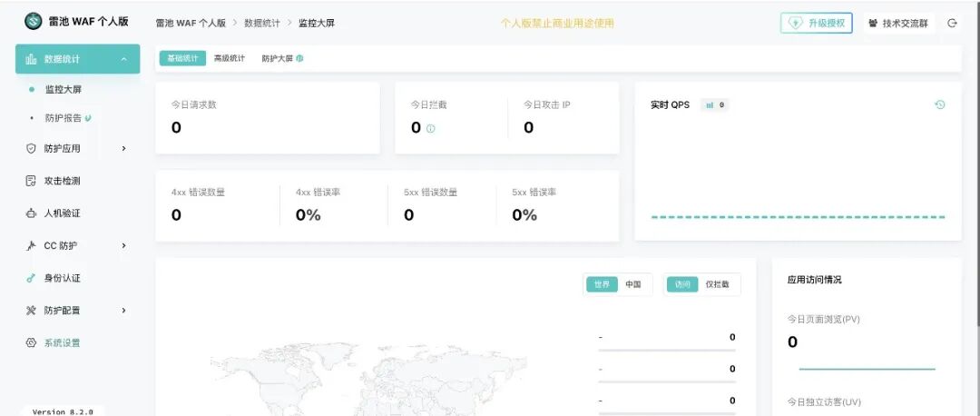Click the 身份认证 key icon
Viewport: 980px width, 416px height.
pos(31,278)
